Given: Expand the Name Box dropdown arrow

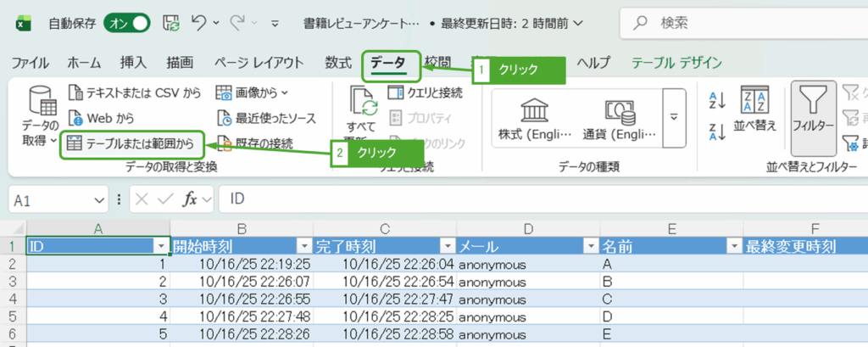Looking at the screenshot, I should 100,199.
